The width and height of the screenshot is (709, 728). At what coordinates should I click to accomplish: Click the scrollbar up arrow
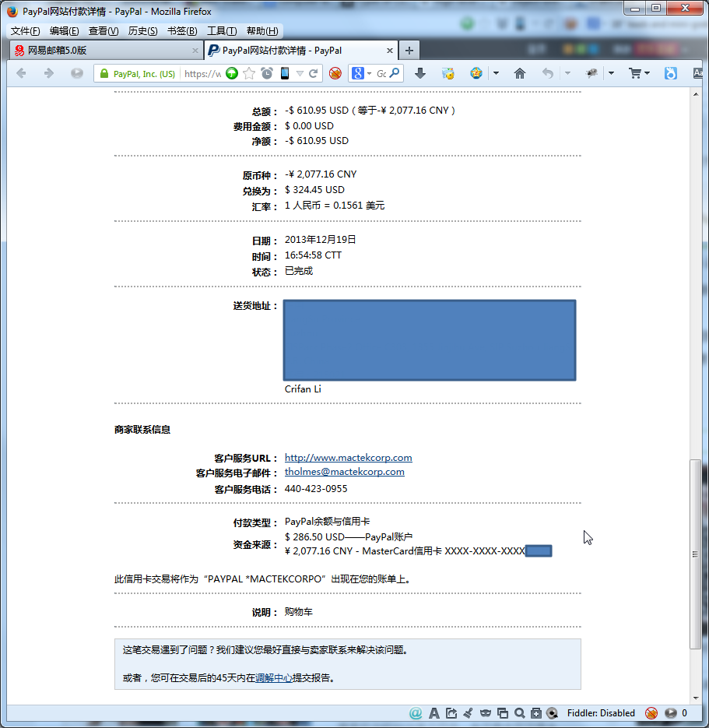[x=696, y=94]
